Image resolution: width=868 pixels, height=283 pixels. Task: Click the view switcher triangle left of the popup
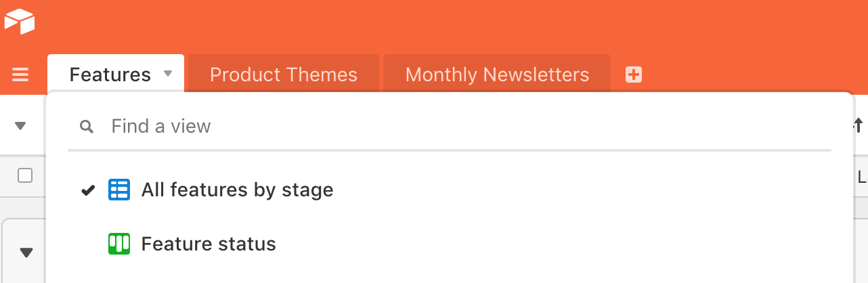[x=20, y=126]
